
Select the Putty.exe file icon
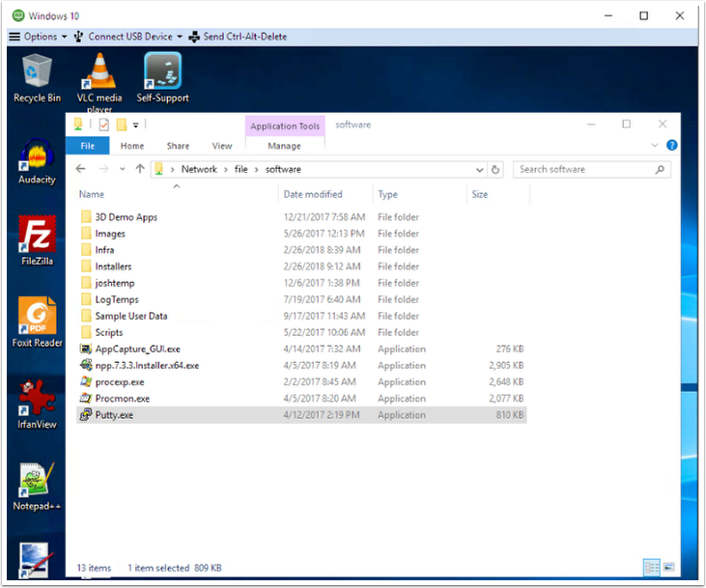[x=86, y=414]
